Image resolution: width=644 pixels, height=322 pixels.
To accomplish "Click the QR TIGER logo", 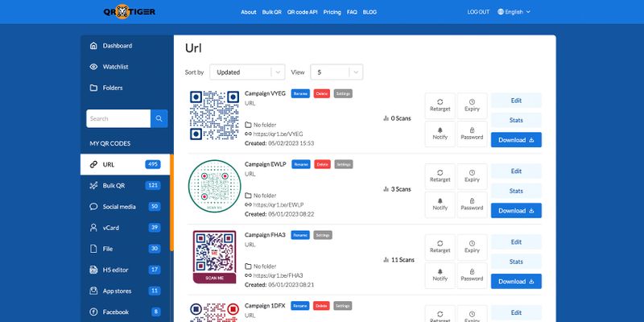I will 130,11.
